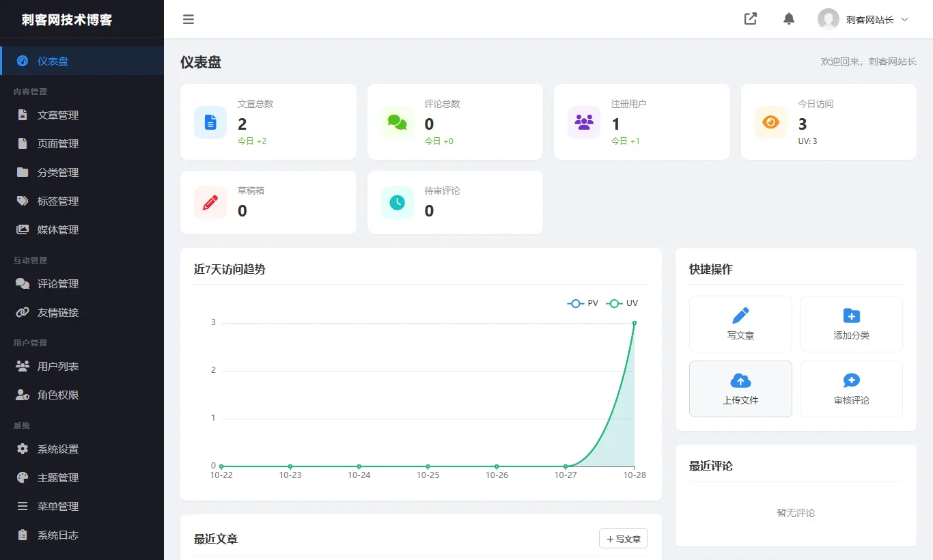This screenshot has height=560, width=933.
Task: Click the 注册用户 people icon
Action: [x=584, y=122]
